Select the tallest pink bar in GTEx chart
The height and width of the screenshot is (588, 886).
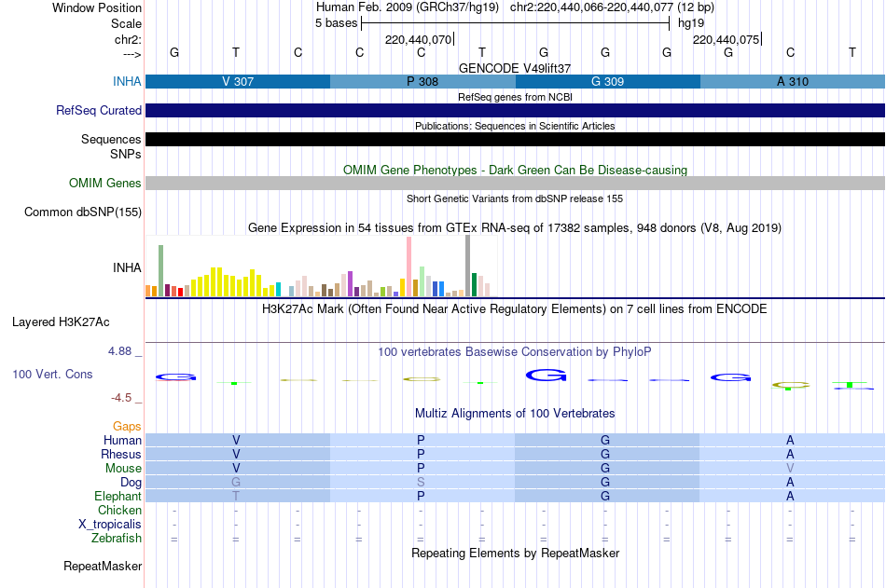[x=409, y=267]
